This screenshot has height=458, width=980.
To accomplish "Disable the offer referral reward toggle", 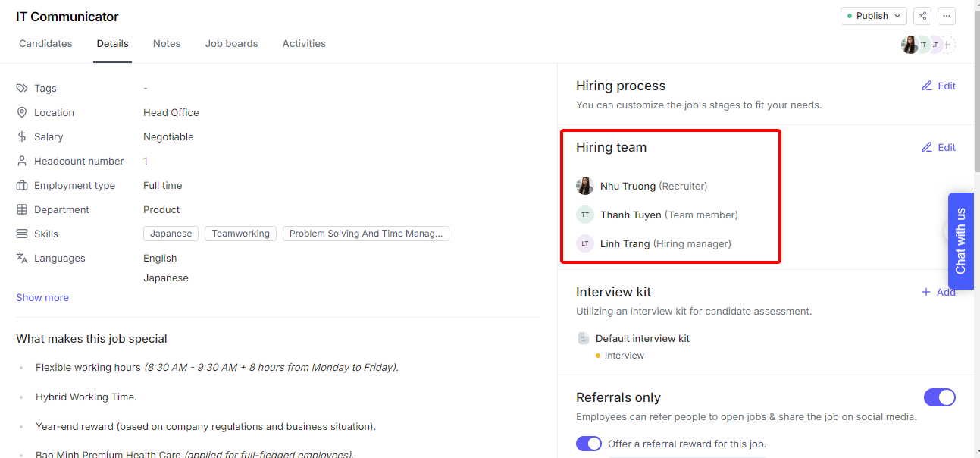I will (589, 444).
